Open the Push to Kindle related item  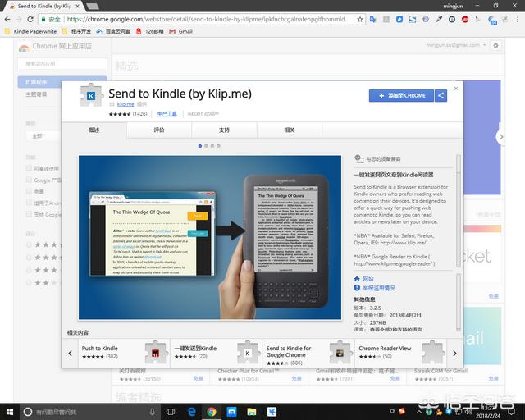point(124,353)
